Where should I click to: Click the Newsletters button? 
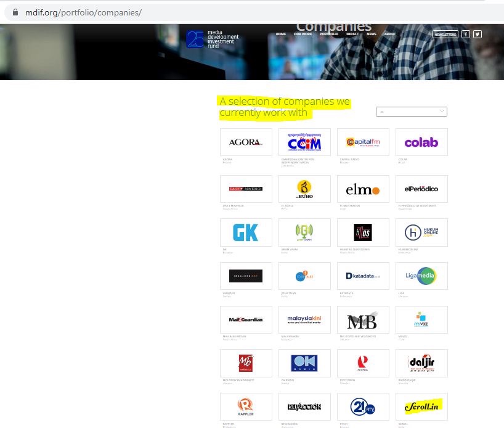[x=445, y=35]
